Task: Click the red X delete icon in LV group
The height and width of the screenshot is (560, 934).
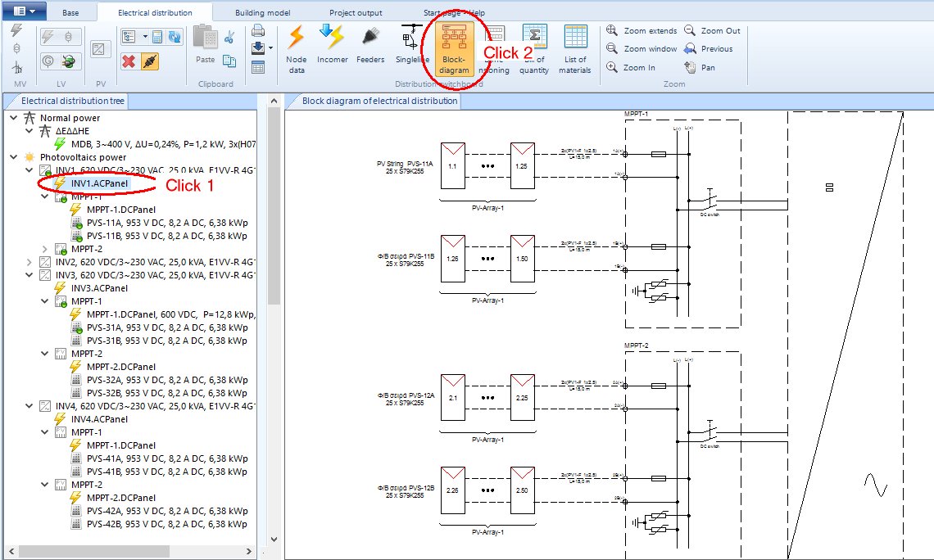Action: (x=128, y=61)
